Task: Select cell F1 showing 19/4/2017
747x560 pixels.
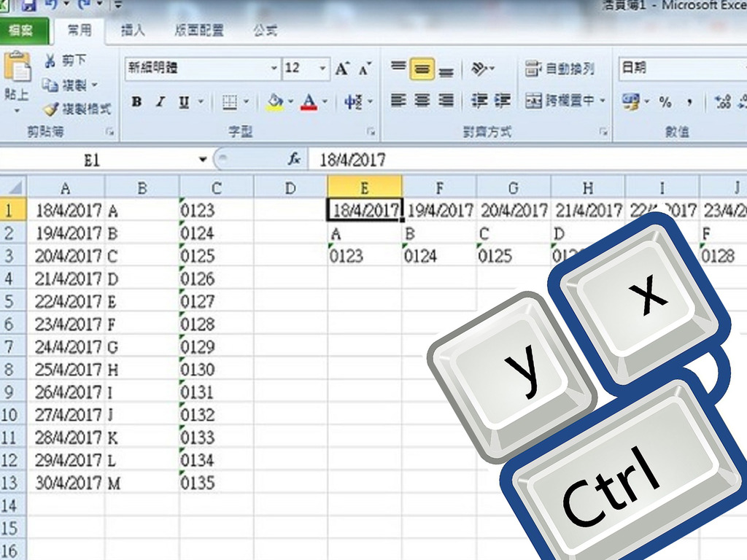Action: tap(439, 210)
